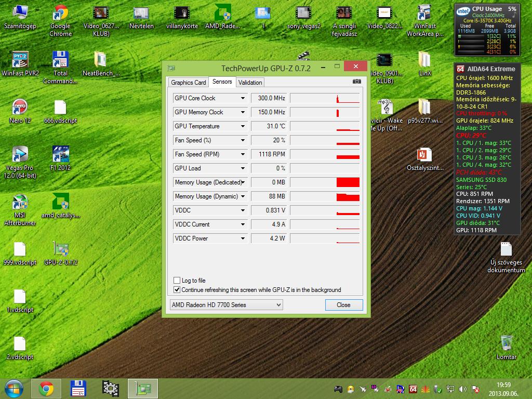Launch the F1 2012 game shortcut
Image resolution: width=532 pixels, height=399 pixels.
click(60, 158)
